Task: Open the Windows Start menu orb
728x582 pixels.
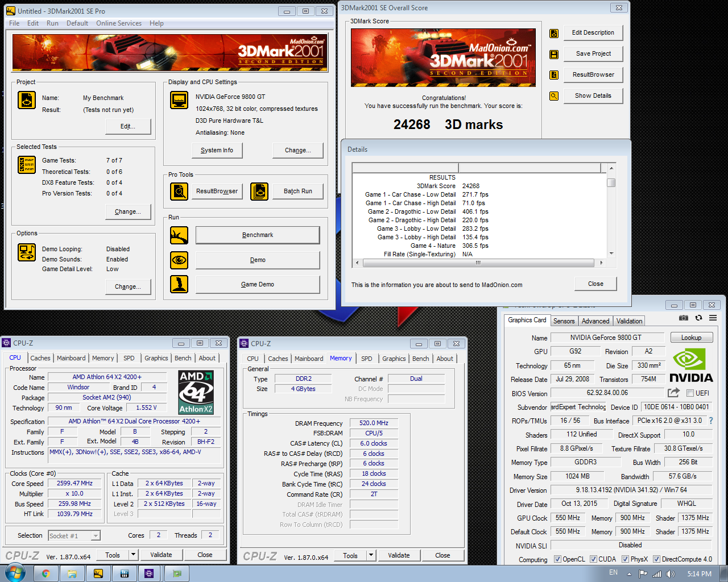Action: coord(15,573)
